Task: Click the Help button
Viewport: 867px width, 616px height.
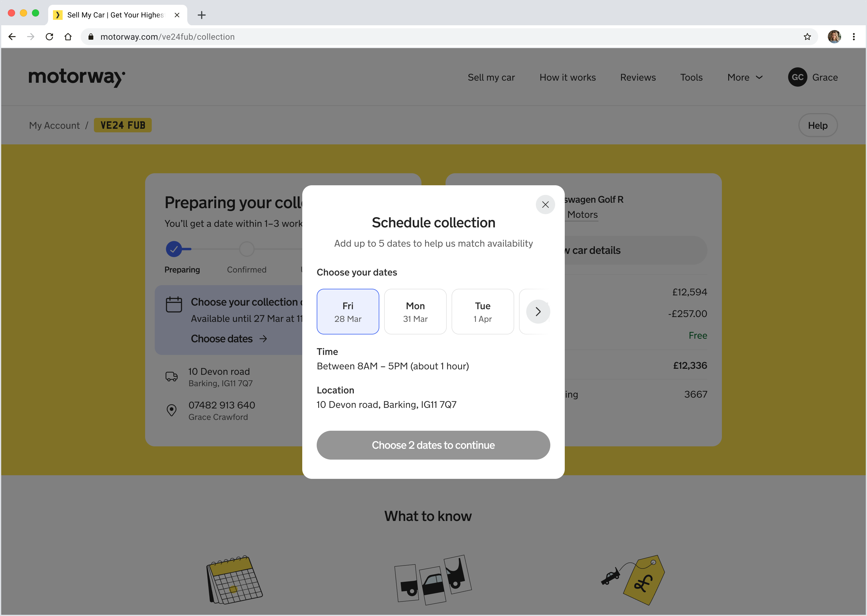Action: point(817,125)
